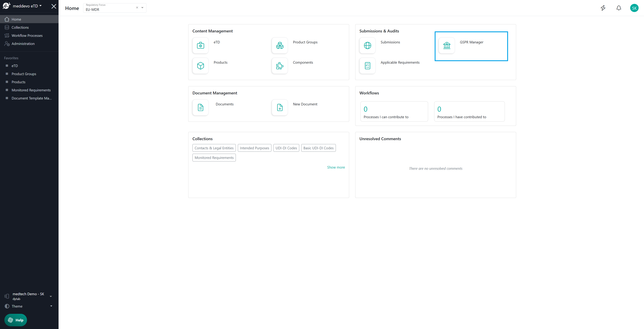Go to Home in the sidebar
This screenshot has width=644, height=329.
pos(29,19)
